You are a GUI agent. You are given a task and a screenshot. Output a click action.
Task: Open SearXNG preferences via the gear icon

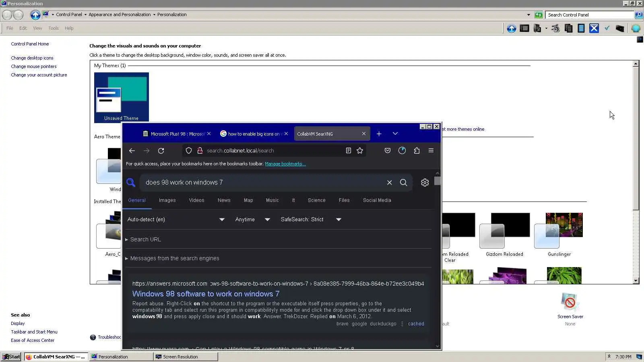pos(425,183)
